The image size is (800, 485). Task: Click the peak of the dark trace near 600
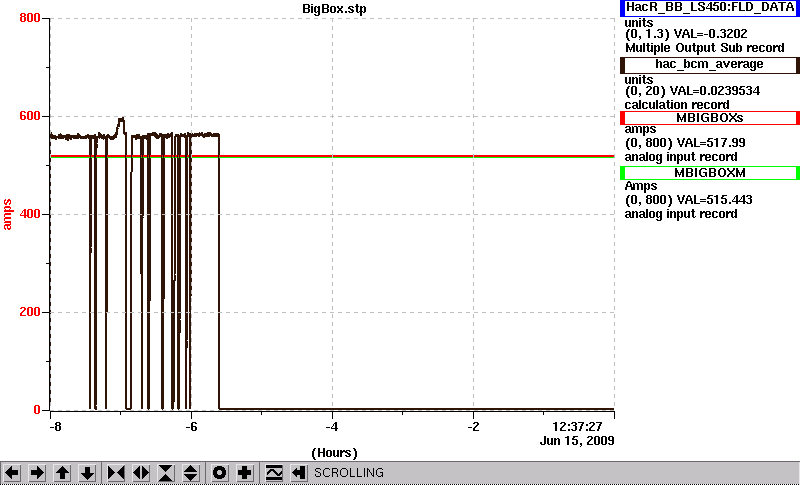tap(121, 119)
